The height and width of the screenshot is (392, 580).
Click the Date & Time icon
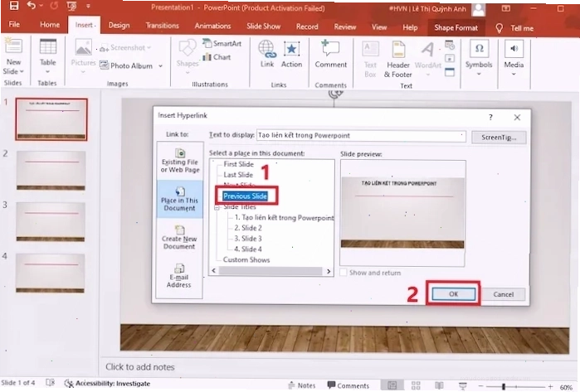[x=450, y=45]
